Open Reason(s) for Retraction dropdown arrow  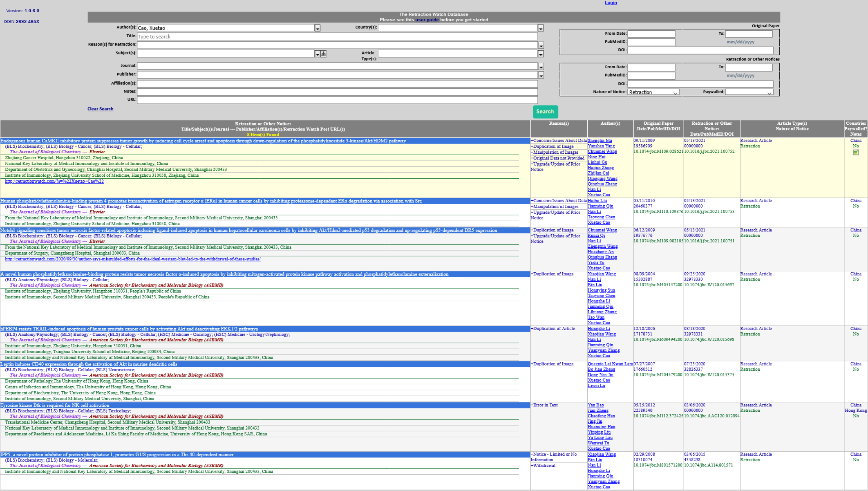[x=541, y=46]
